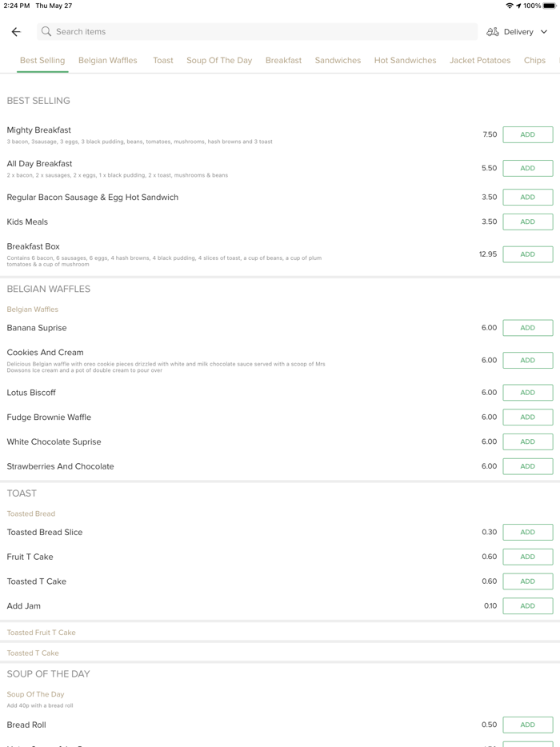Select the Soup Of The Day tab

[x=219, y=61]
